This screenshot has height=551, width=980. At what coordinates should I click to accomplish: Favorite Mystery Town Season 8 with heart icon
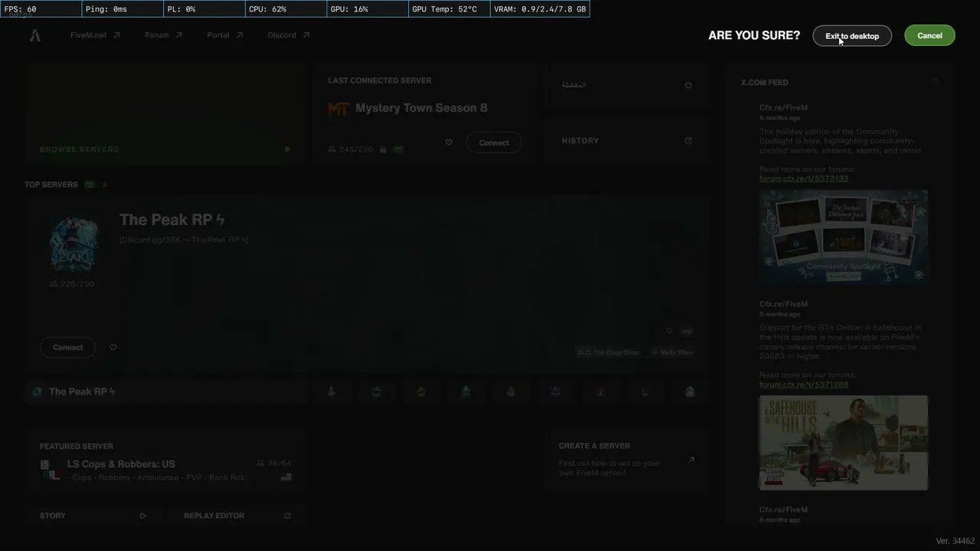[x=449, y=142]
